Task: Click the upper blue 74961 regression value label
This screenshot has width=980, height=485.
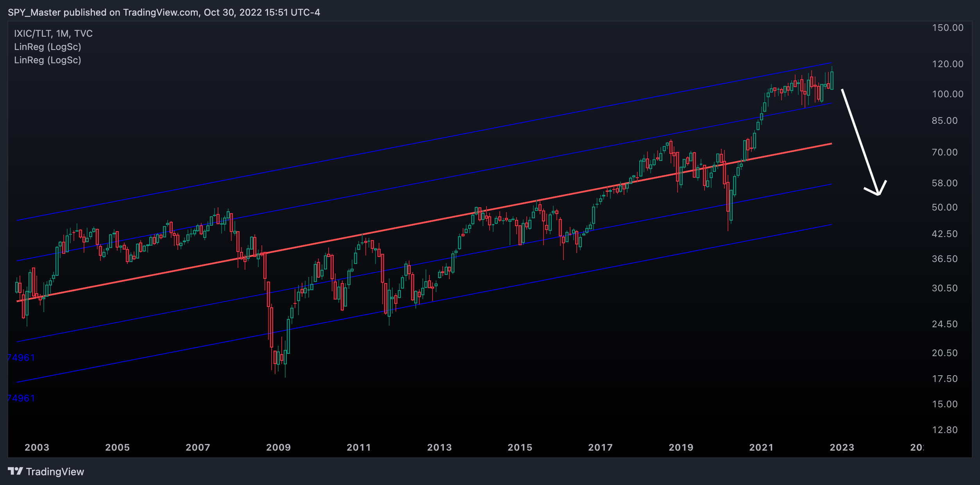Action: [x=21, y=358]
